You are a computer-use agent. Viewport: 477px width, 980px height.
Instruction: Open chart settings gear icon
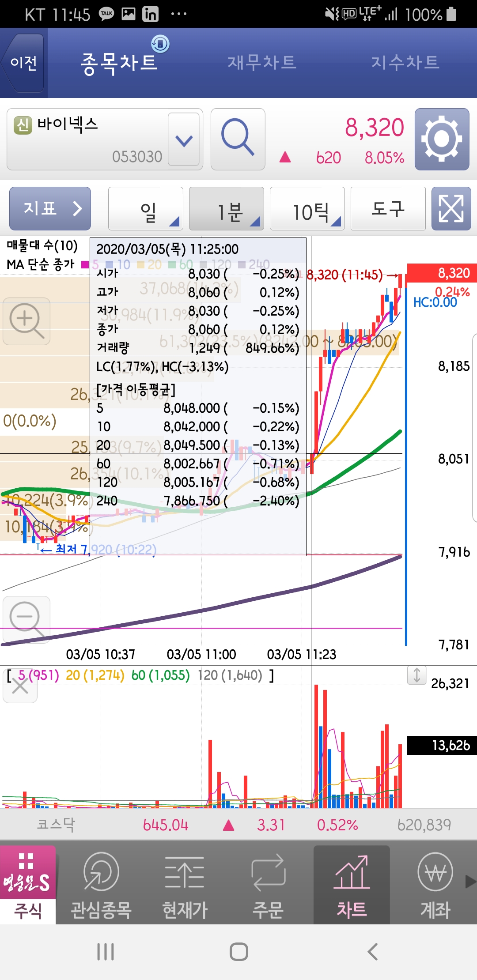(442, 139)
